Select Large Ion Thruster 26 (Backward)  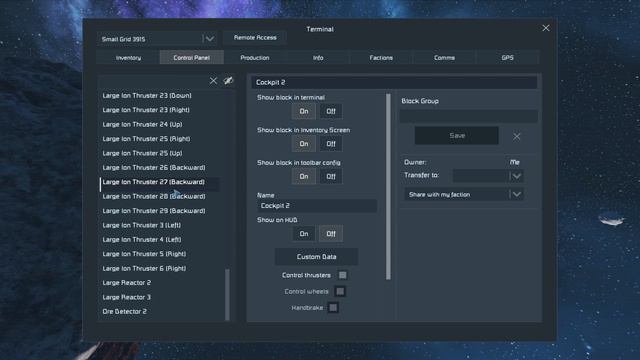[x=153, y=168]
